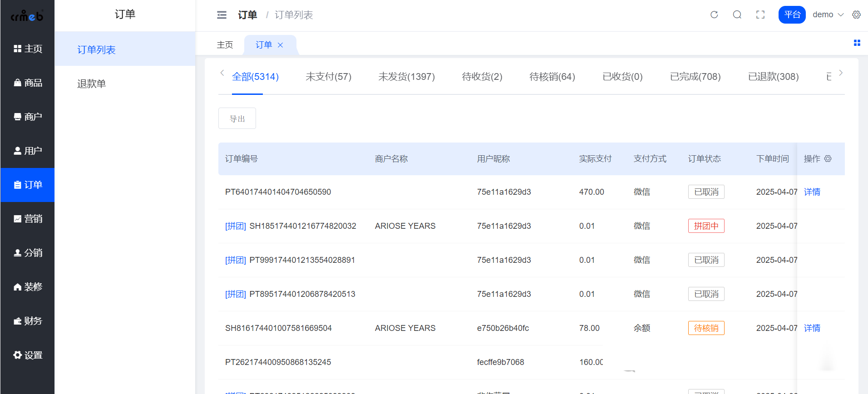Open 营销 section in sidebar
The width and height of the screenshot is (868, 394).
pyautogui.click(x=28, y=219)
